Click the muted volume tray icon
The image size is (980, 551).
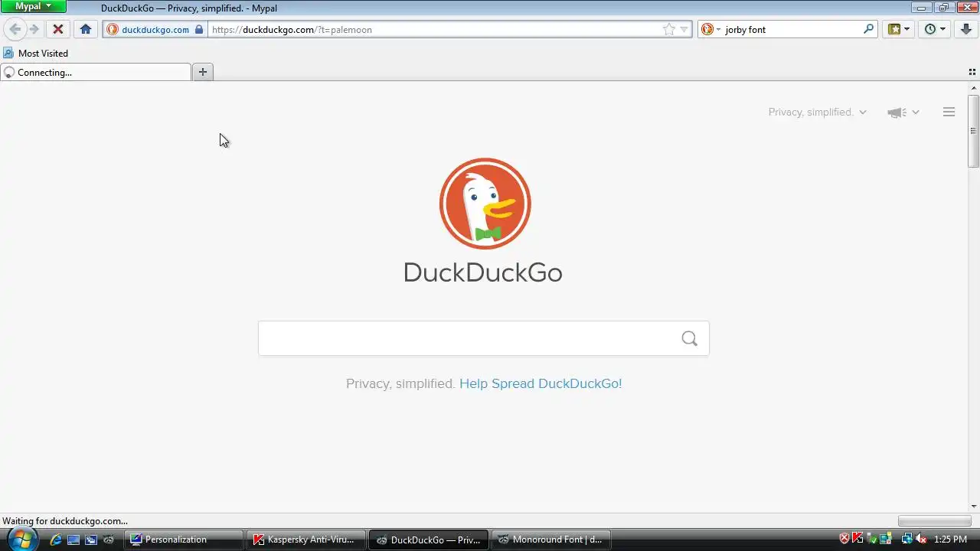point(921,539)
